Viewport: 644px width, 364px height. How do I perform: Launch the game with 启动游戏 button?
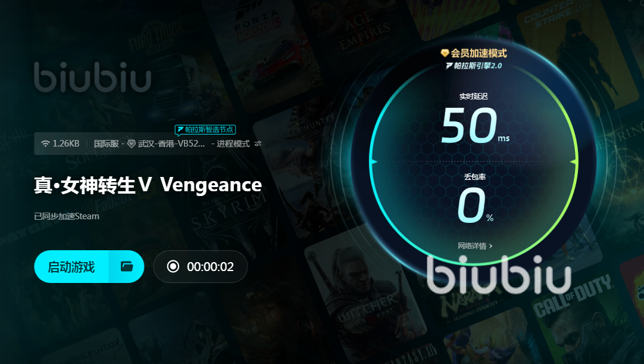click(71, 266)
